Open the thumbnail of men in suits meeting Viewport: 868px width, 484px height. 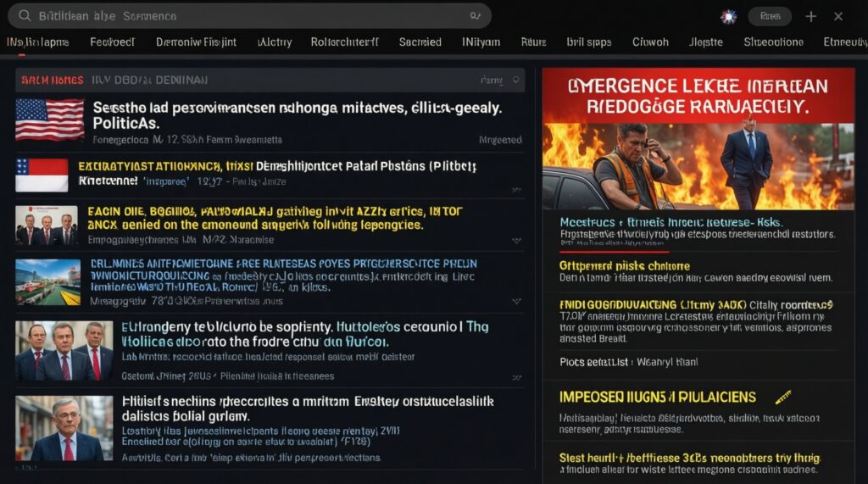coord(47,225)
